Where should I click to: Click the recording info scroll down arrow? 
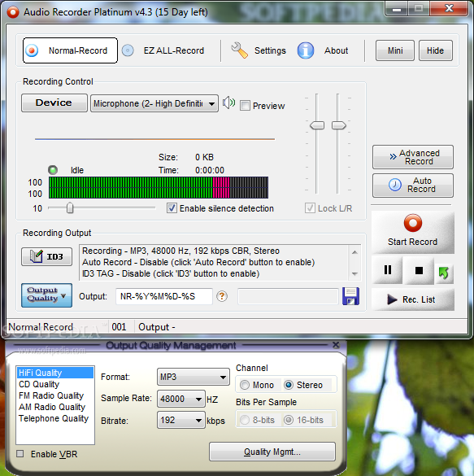[x=354, y=274]
